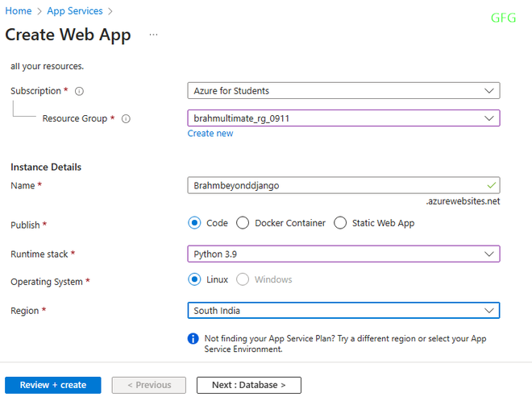The width and height of the screenshot is (532, 405).
Task: Click the ellipsis beside Create Web App
Action: click(153, 35)
